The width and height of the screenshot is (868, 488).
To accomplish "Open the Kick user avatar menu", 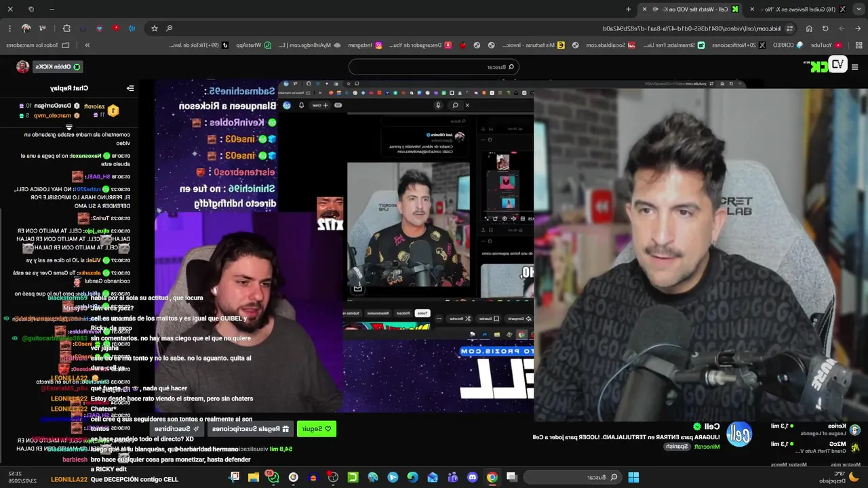I will [22, 67].
